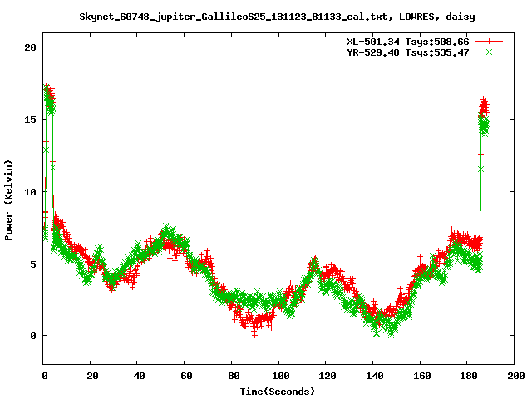This screenshot has width=532, height=399.
Task: Click the red plus legend marker
Action: [x=489, y=42]
